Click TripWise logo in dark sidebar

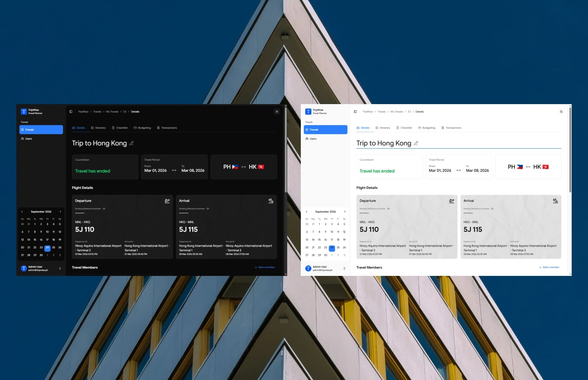(24, 112)
